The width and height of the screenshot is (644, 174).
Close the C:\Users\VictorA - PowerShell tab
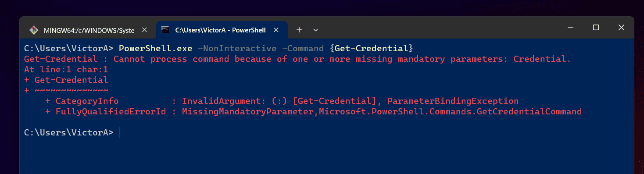pos(276,30)
